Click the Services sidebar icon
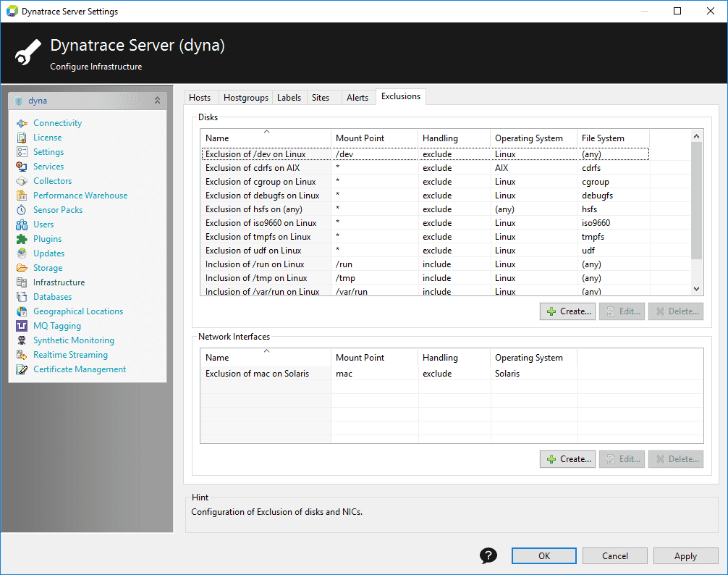Image resolution: width=728 pixels, height=575 pixels. [x=22, y=167]
